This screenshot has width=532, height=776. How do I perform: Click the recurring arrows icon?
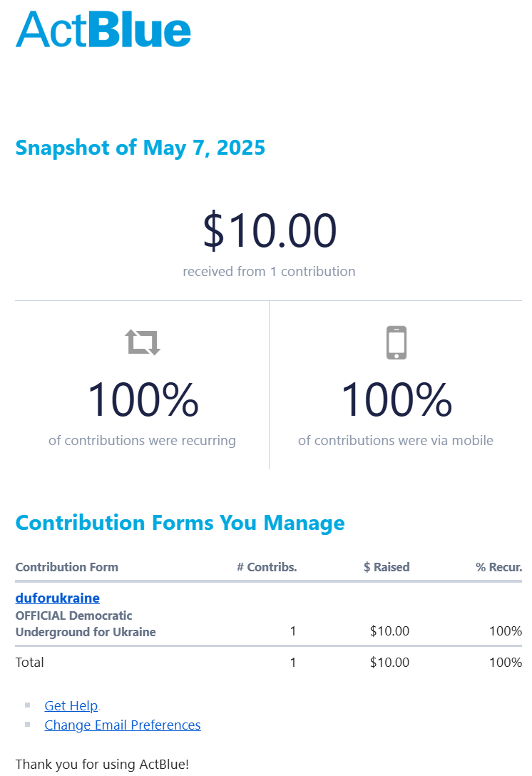pos(143,342)
